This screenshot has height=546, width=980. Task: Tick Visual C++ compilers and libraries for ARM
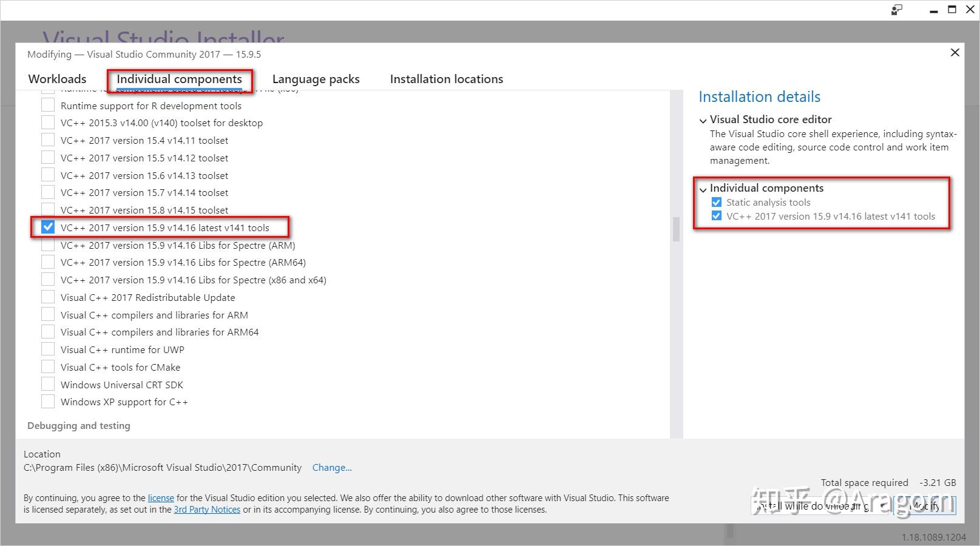coord(48,315)
